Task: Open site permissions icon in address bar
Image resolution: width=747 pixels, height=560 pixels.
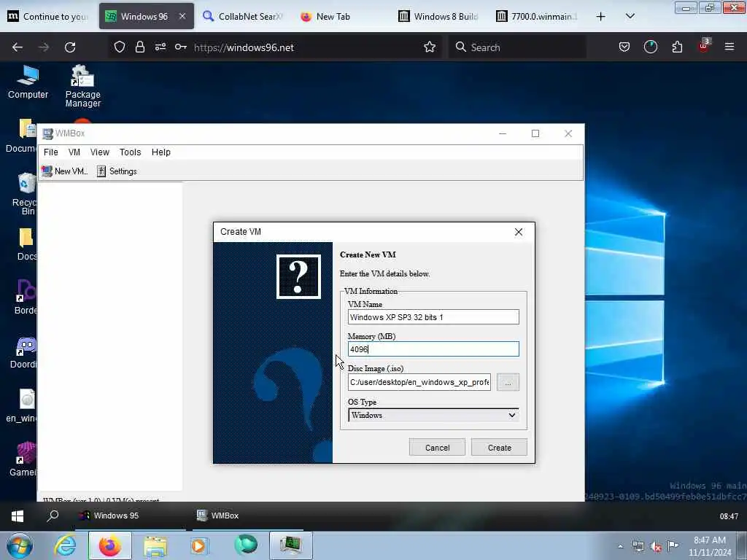Action: pyautogui.click(x=160, y=47)
